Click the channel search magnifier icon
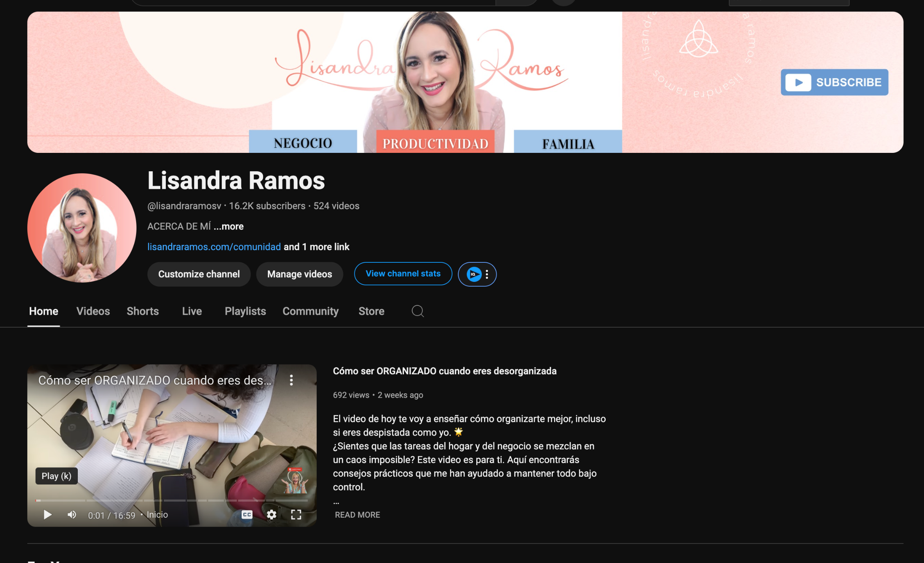Viewport: 924px width, 563px height. click(x=418, y=311)
